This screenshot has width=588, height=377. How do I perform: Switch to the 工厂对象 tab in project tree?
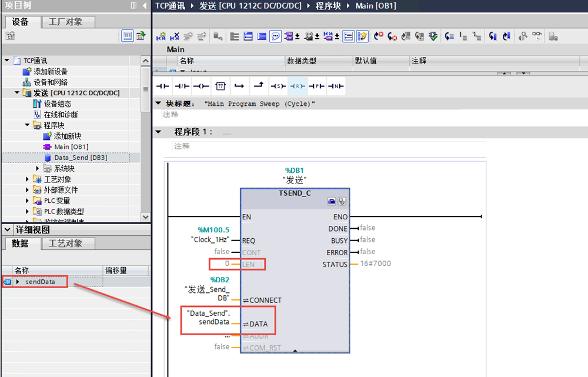click(65, 22)
